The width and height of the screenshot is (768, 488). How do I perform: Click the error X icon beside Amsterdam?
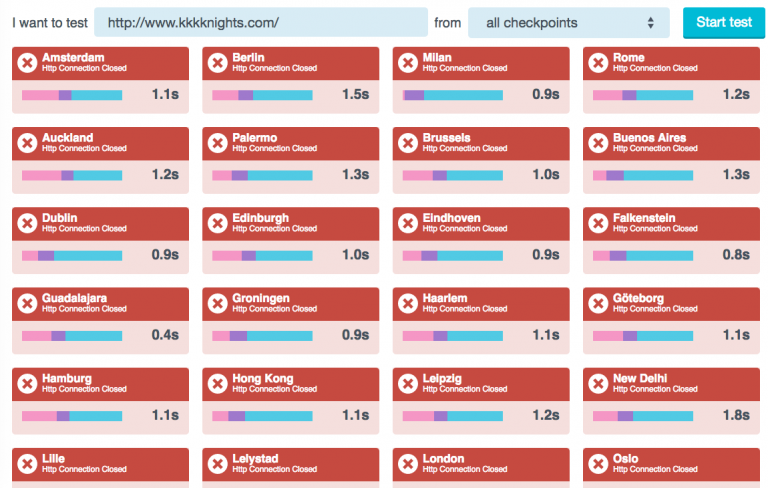(x=27, y=63)
